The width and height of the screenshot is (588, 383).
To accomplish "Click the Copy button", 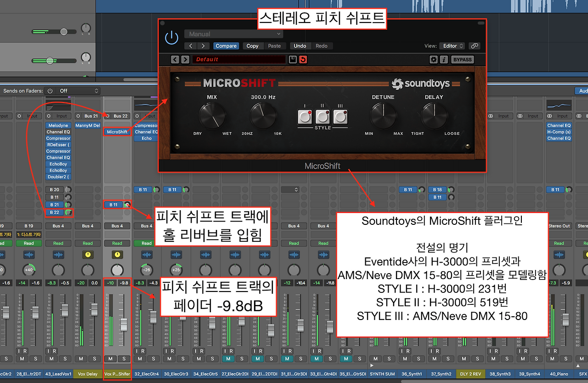I will coord(253,46).
